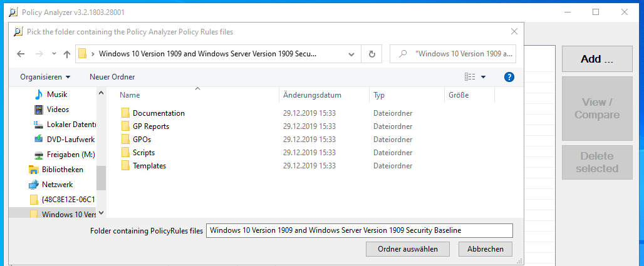Viewport: 644px width, 266px height.
Task: Open the Organisieren menu
Action: click(45, 77)
